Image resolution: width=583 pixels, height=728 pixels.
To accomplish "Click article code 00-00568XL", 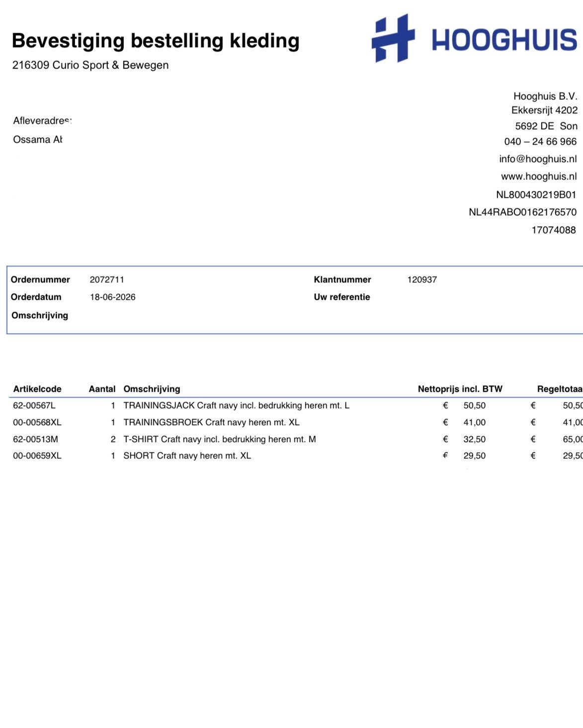I will [x=37, y=422].
